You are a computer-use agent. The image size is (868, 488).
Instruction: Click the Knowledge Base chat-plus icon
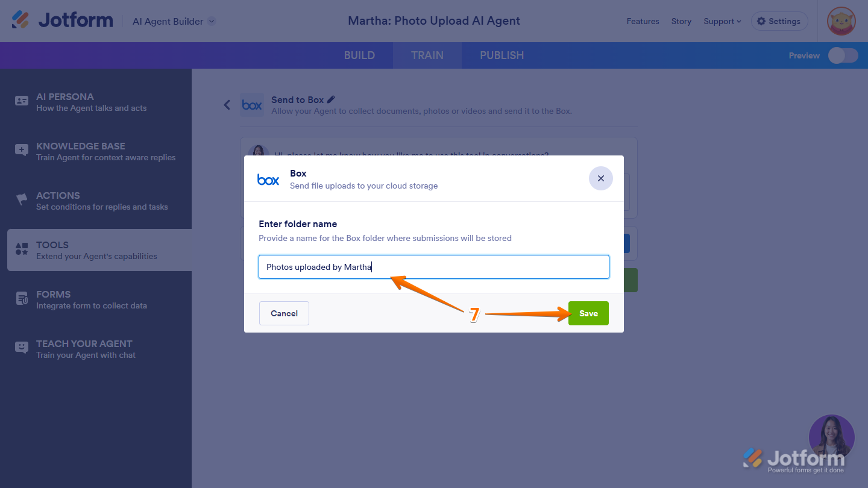[x=22, y=151]
